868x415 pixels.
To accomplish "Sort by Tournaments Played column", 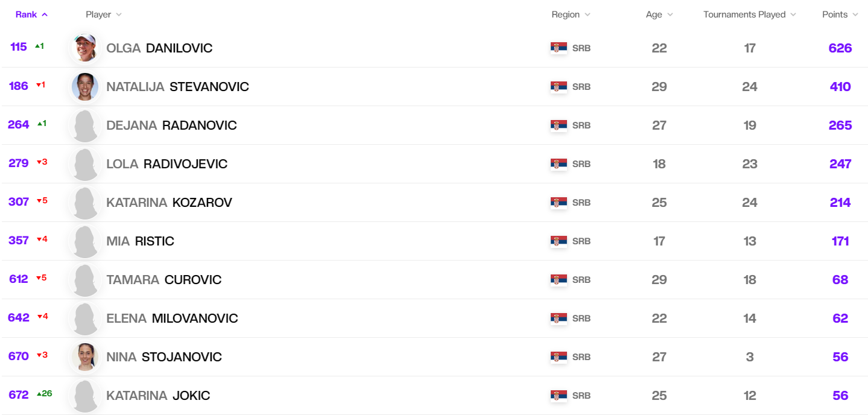I will (x=749, y=14).
